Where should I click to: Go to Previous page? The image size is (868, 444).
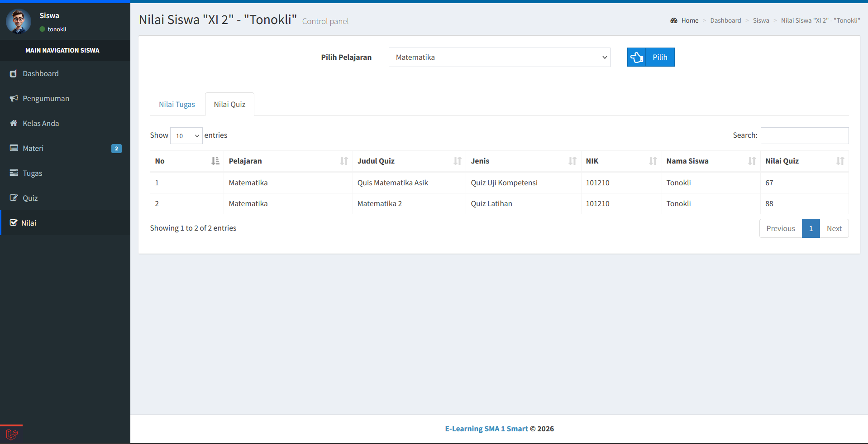point(781,228)
